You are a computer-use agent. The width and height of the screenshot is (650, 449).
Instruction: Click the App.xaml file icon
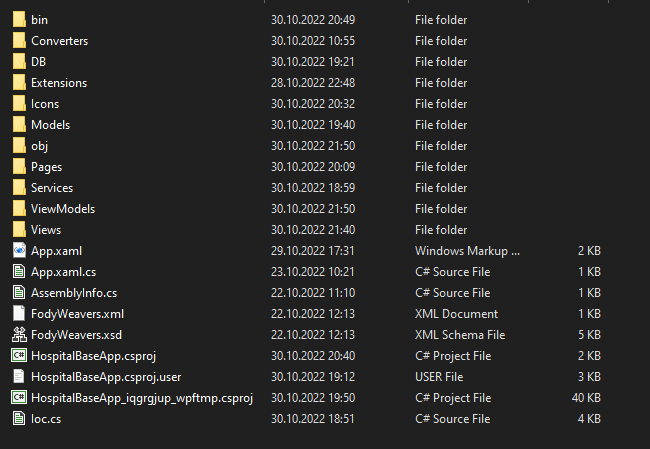18,251
